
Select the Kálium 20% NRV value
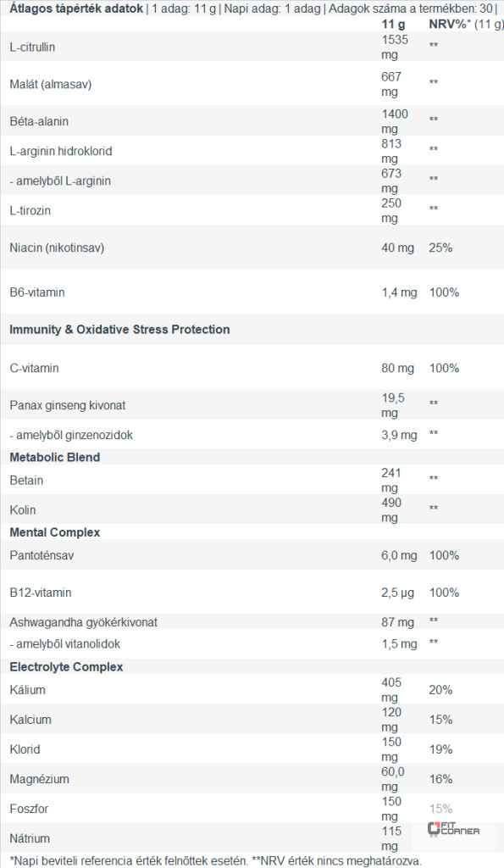[x=441, y=690]
